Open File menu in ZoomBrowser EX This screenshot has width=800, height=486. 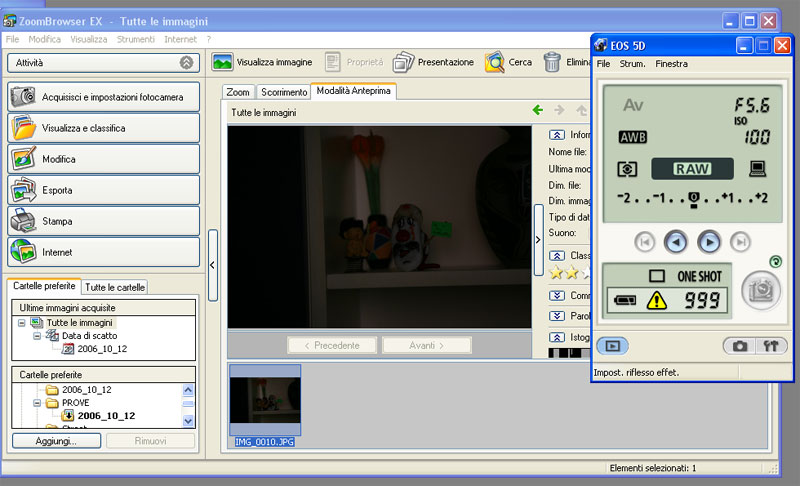12,39
